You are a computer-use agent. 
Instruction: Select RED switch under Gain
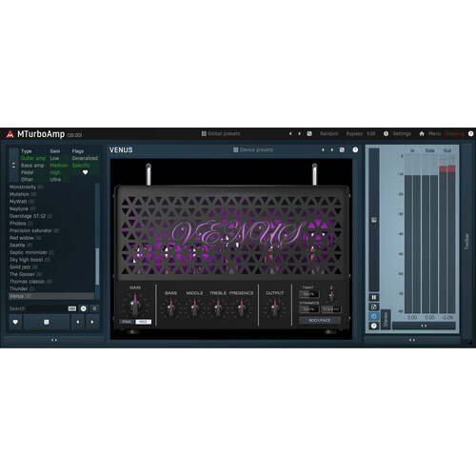click(144, 322)
